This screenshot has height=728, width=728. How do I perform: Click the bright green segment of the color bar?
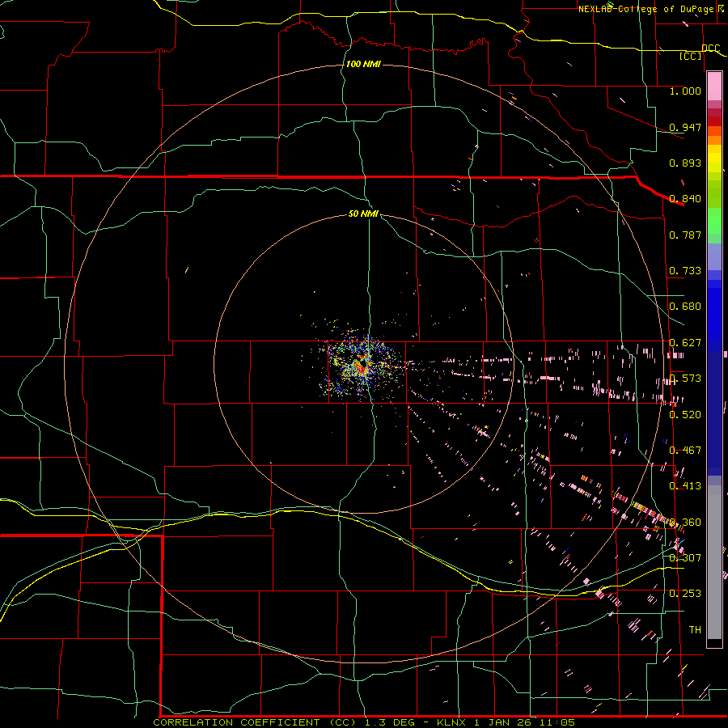coord(714,221)
